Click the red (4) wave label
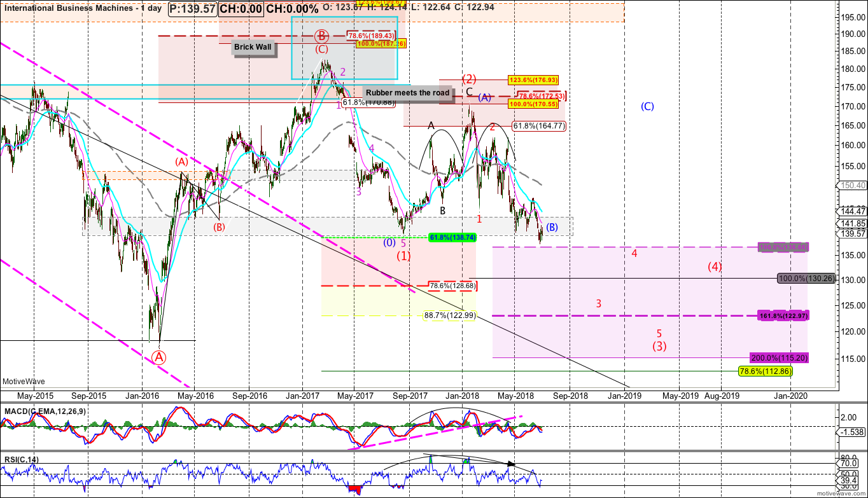This screenshot has height=498, width=868. click(715, 266)
